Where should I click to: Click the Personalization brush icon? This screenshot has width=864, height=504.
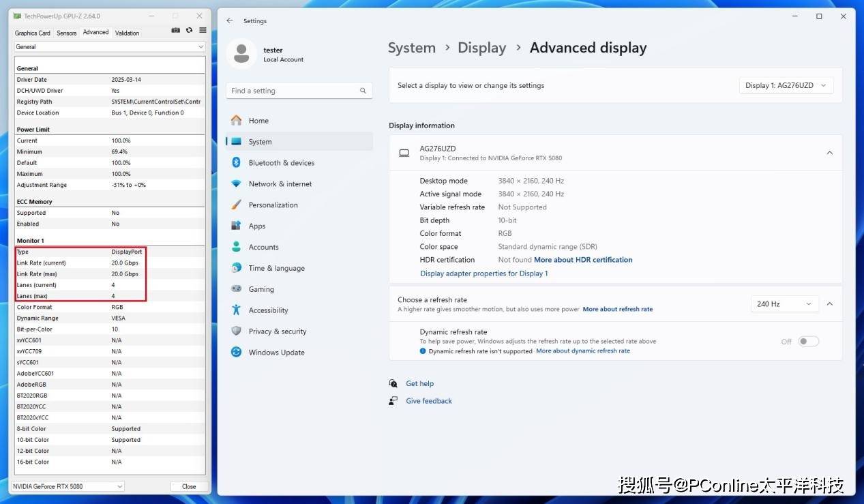pyautogui.click(x=236, y=205)
